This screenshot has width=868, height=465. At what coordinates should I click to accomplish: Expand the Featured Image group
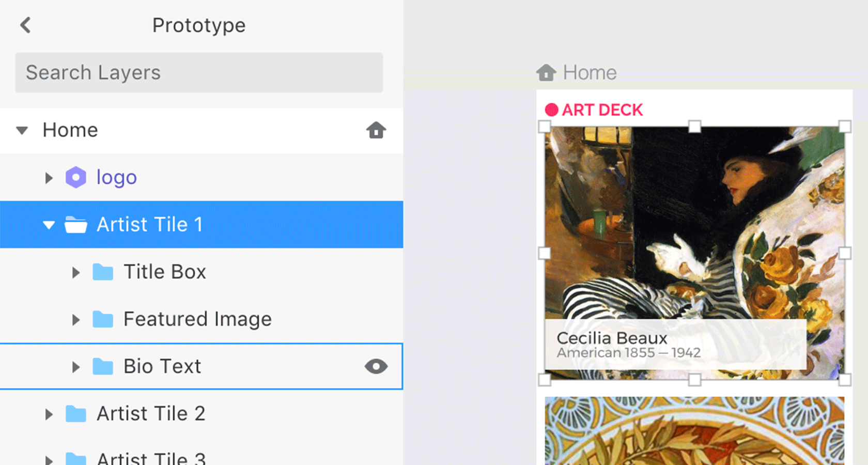(x=76, y=319)
